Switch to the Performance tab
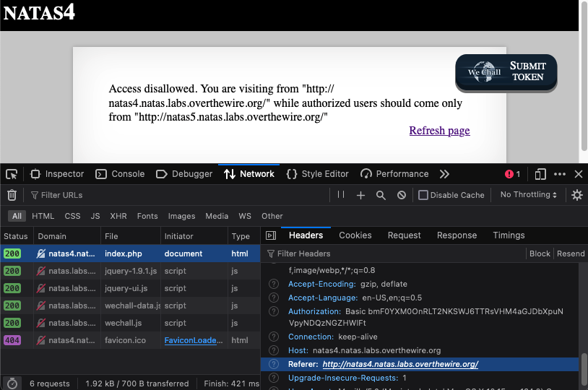This screenshot has width=588, height=390. click(x=394, y=174)
